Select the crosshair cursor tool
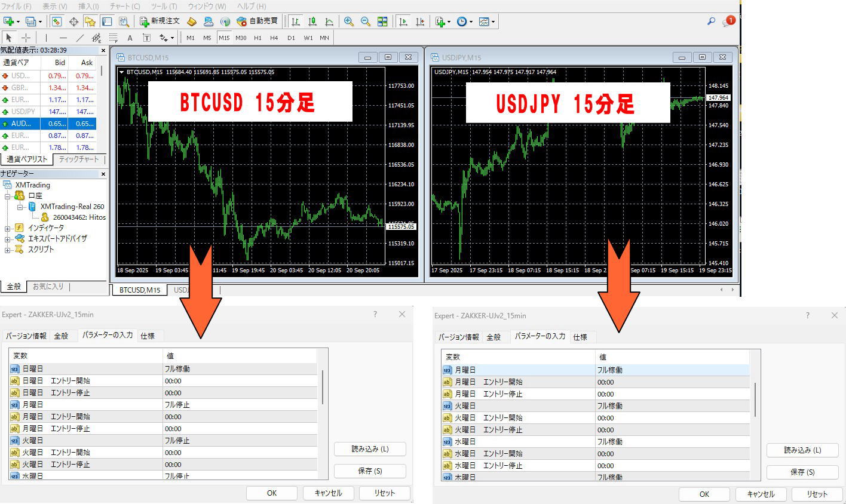846x504 pixels. tap(26, 38)
